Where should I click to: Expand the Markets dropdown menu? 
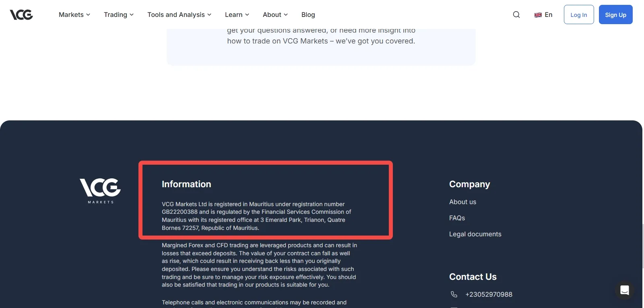tap(74, 15)
